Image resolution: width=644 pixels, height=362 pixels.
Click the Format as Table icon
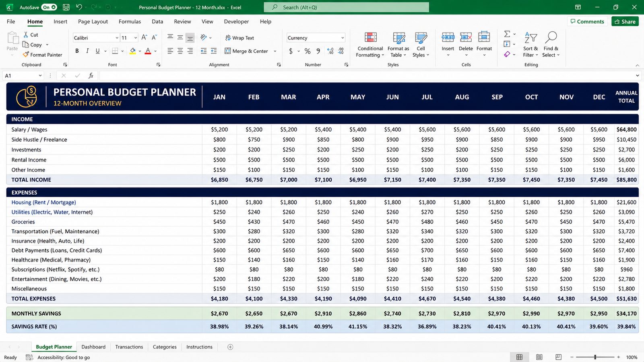[398, 38]
